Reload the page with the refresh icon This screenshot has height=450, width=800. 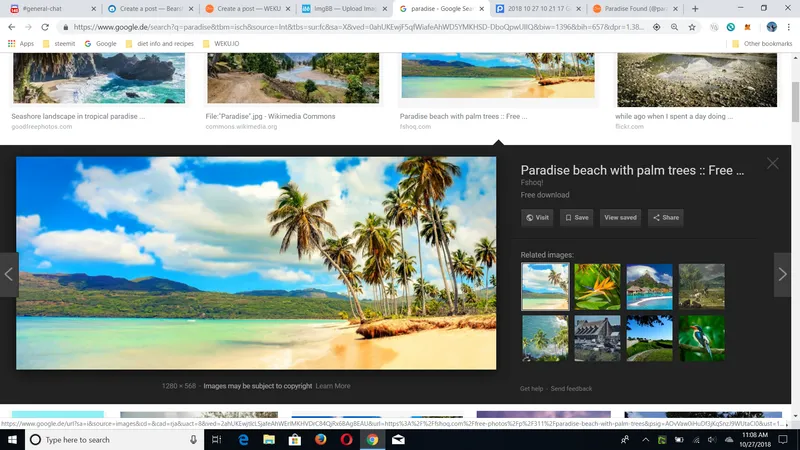(x=45, y=27)
